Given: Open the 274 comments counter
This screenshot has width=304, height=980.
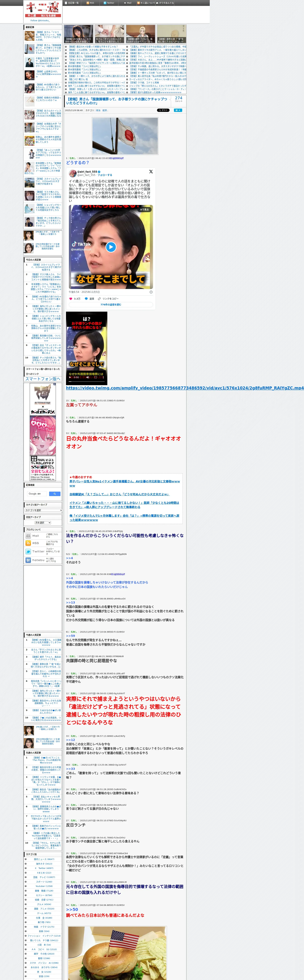Looking at the screenshot, I should (178, 99).
